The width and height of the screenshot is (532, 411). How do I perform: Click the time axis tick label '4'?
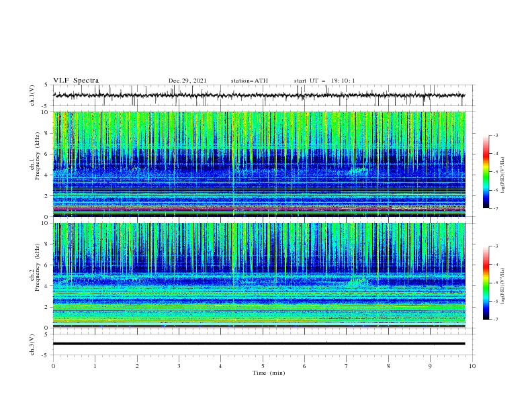point(220,366)
